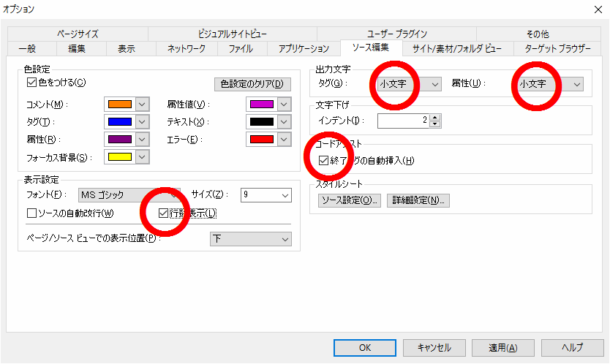Screen dimensions: 610x364
Task: Uncheck the 行数表示 checkbox
Action: pyautogui.click(x=164, y=213)
